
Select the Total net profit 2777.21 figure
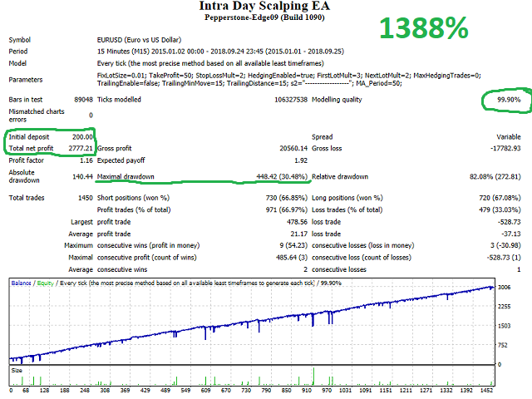[x=81, y=148]
